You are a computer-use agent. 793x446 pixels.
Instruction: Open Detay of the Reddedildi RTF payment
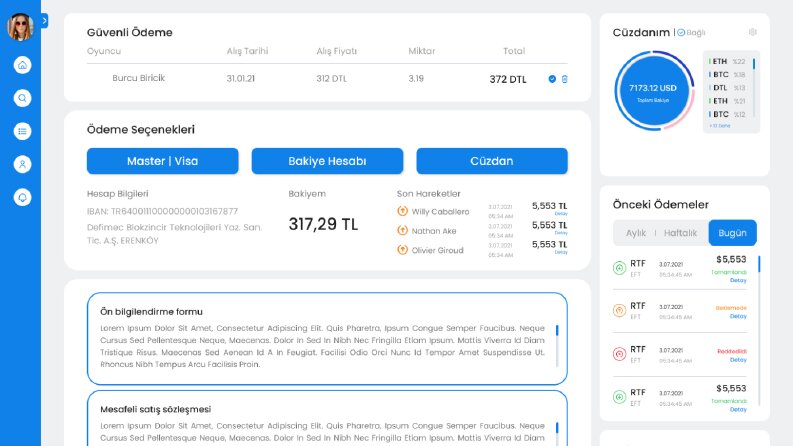[738, 360]
